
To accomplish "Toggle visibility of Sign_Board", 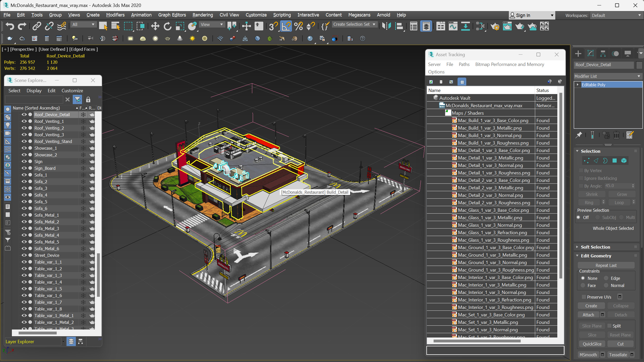I will click(x=24, y=168).
